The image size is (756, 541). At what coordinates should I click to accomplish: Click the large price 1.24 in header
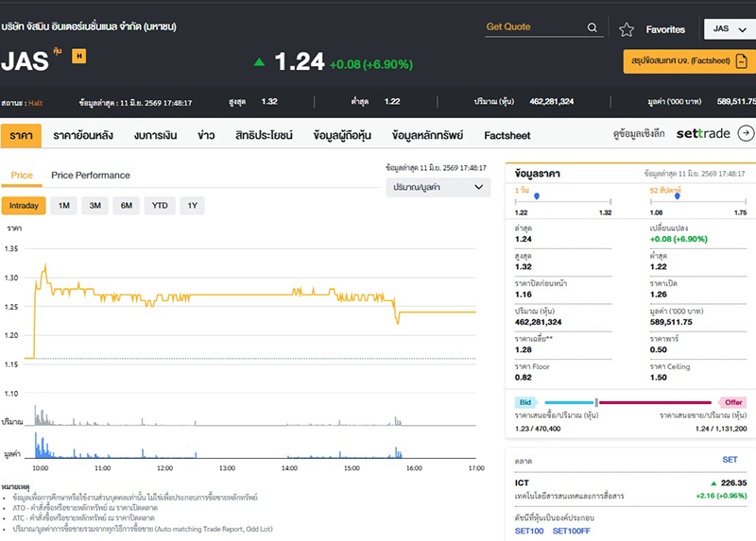click(300, 61)
